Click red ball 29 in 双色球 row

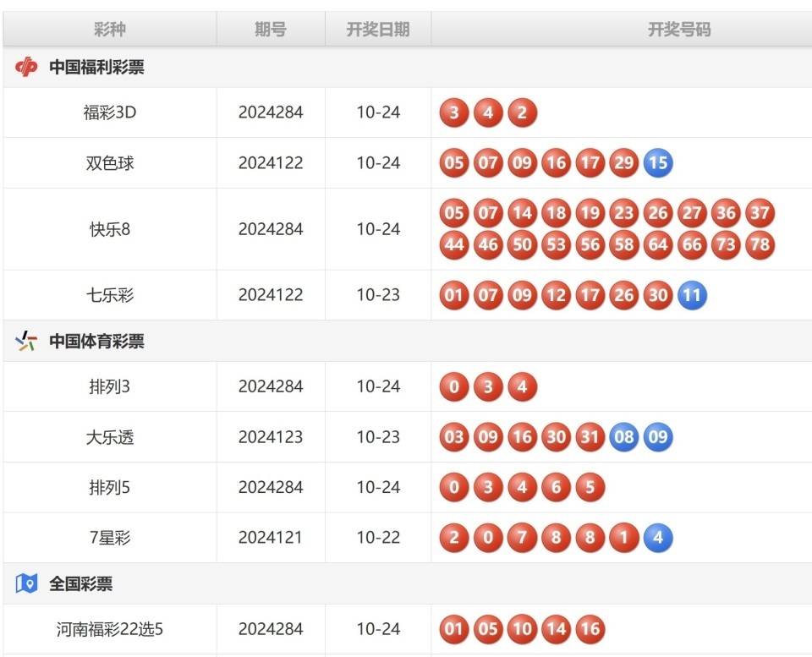click(x=624, y=162)
